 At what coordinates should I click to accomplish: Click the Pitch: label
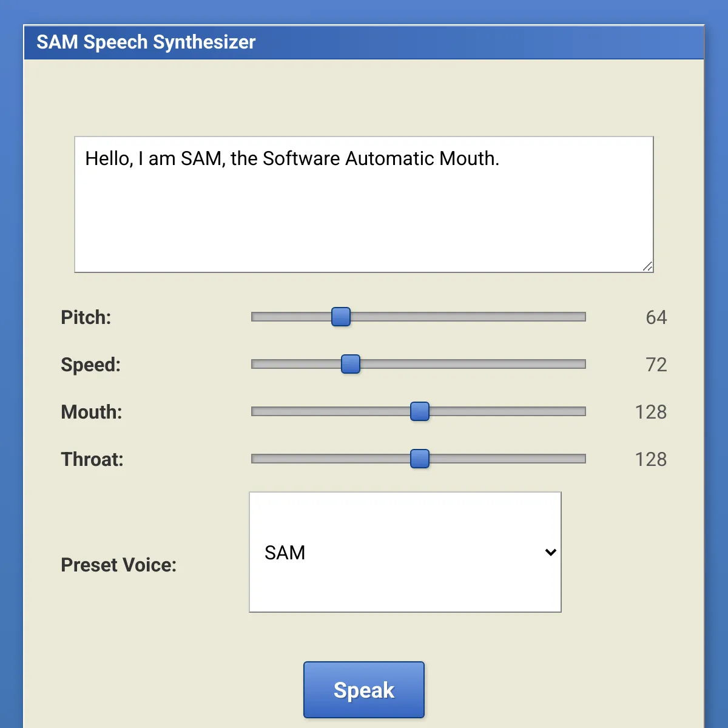86,317
